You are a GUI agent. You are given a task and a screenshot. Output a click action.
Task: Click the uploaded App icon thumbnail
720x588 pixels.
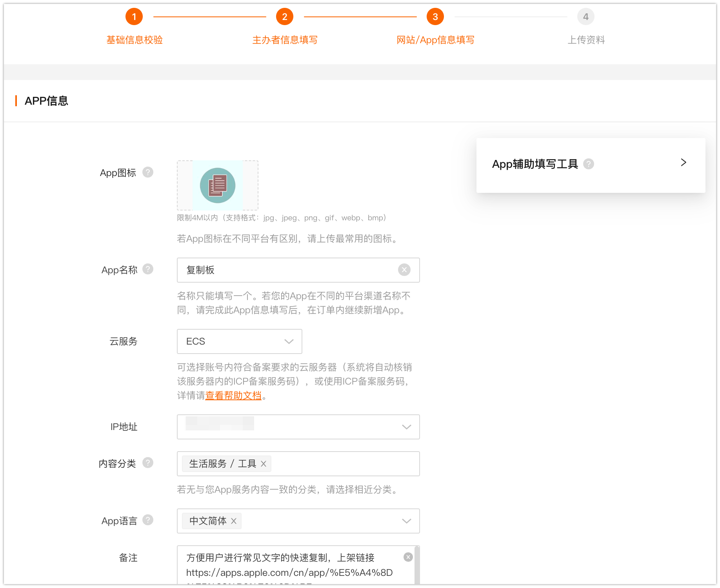click(218, 185)
